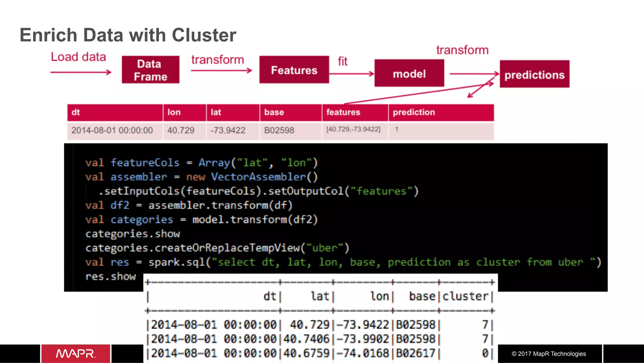Click the model box in diagram

click(409, 74)
